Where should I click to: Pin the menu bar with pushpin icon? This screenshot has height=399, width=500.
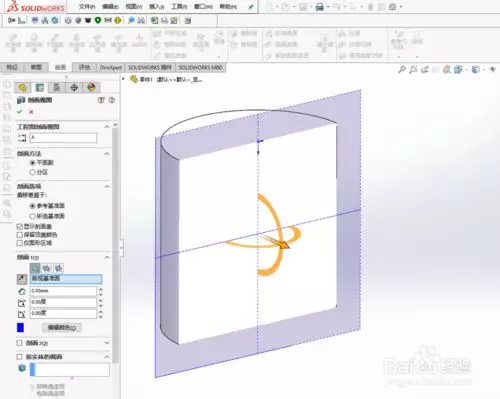tap(251, 7)
